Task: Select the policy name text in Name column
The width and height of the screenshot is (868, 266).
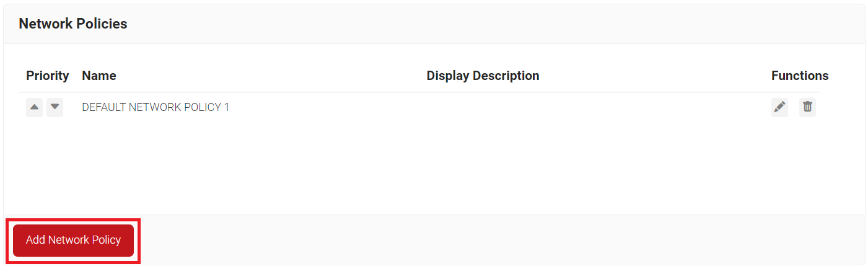Action: click(x=156, y=107)
